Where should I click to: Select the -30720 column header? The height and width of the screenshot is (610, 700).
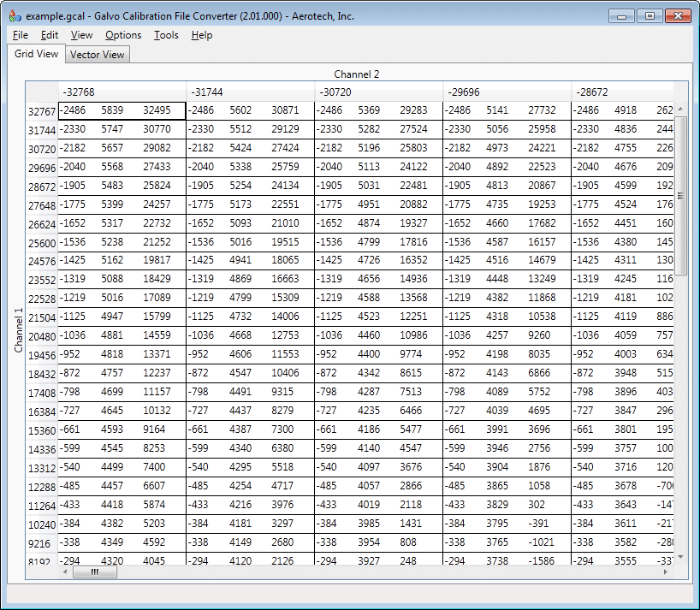point(378,92)
